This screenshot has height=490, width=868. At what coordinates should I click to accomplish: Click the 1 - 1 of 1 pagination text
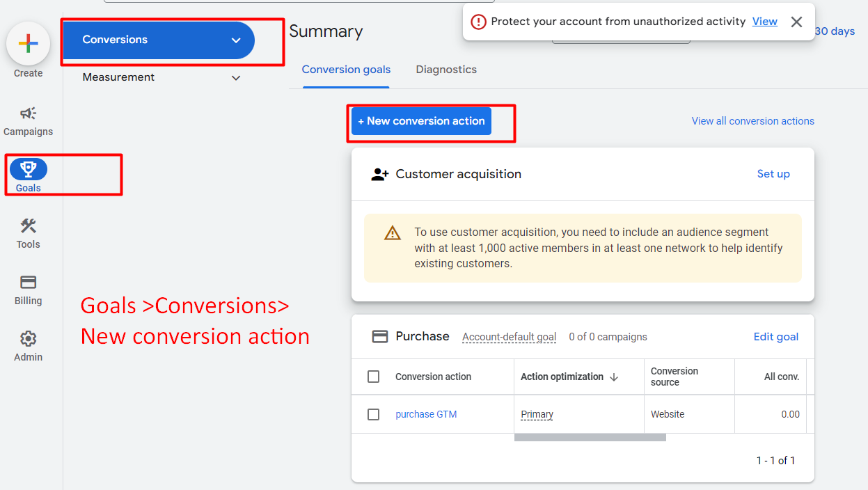click(775, 460)
